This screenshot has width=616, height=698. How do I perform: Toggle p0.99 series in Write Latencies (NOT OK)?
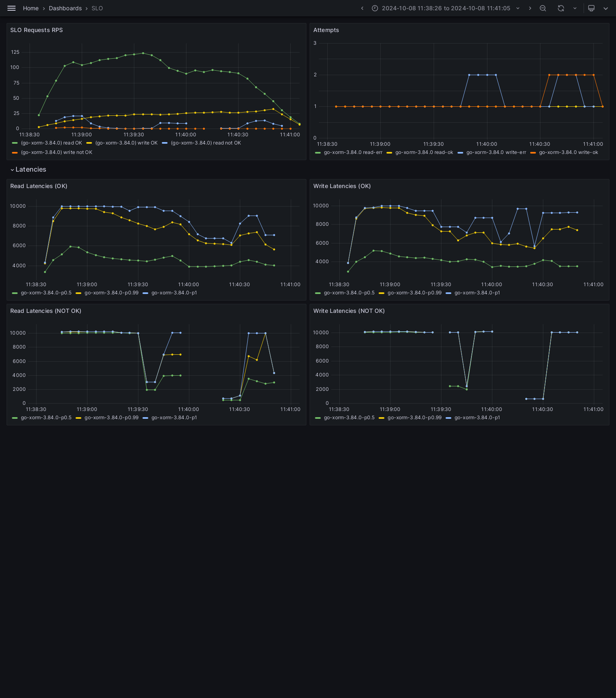(414, 418)
